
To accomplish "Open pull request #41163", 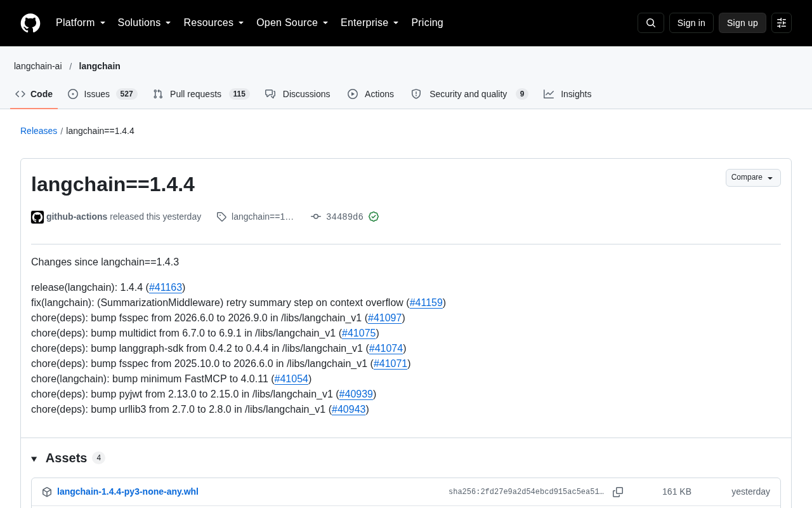I will pos(166,288).
